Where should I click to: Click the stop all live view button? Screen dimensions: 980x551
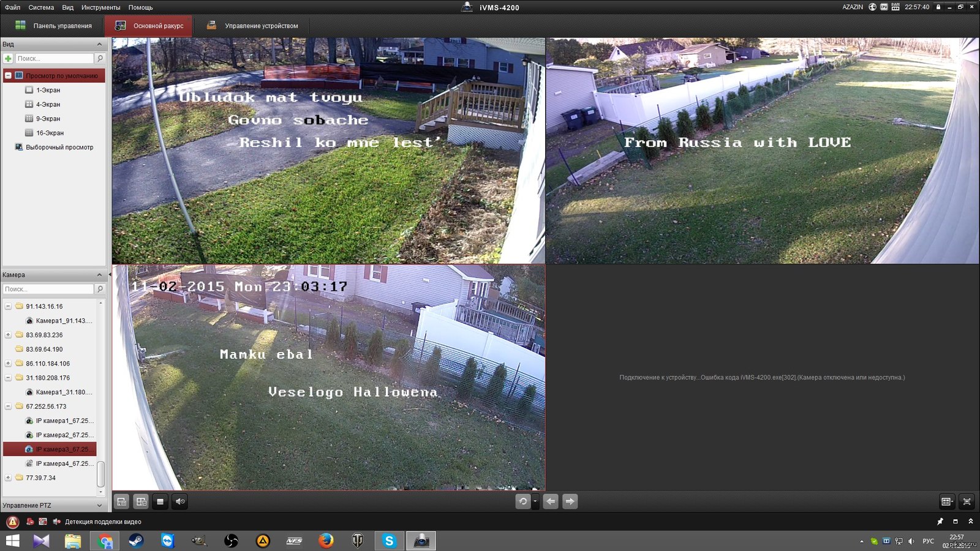[160, 501]
